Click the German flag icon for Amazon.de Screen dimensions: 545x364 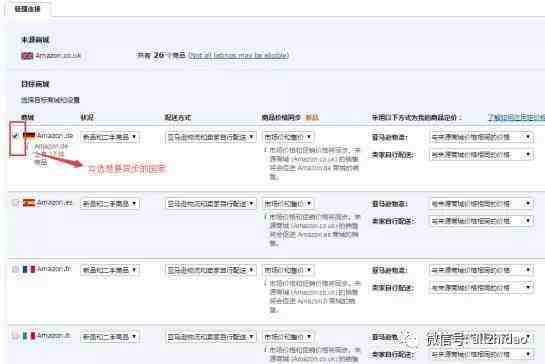(x=29, y=135)
